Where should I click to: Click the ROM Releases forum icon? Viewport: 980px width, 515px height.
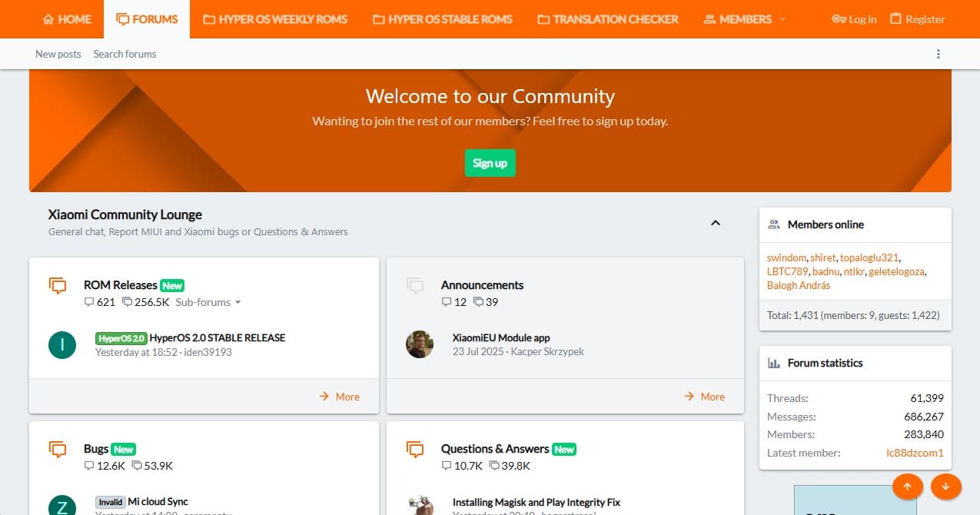[58, 286]
